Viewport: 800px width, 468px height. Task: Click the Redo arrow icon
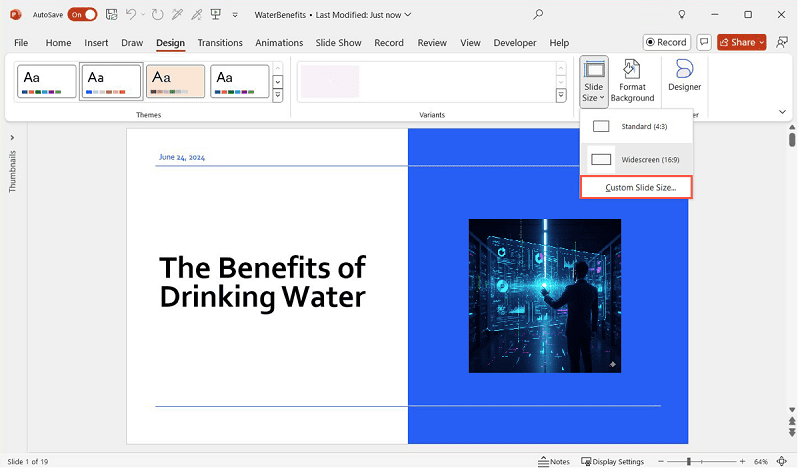click(158, 15)
